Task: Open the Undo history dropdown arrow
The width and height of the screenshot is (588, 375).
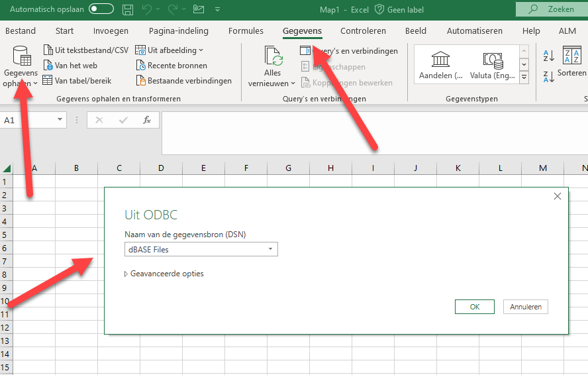Action: pyautogui.click(x=158, y=9)
